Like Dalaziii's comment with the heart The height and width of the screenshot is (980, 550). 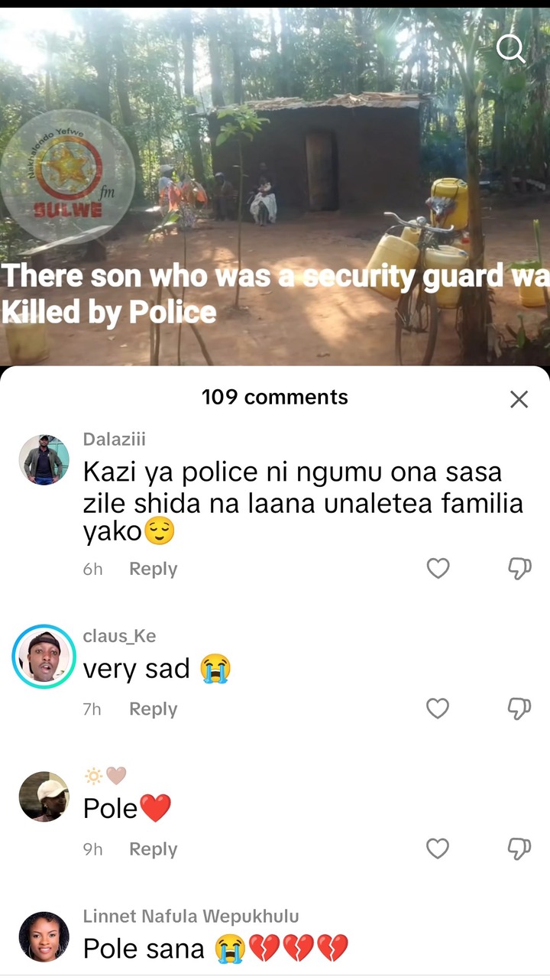[438, 568]
